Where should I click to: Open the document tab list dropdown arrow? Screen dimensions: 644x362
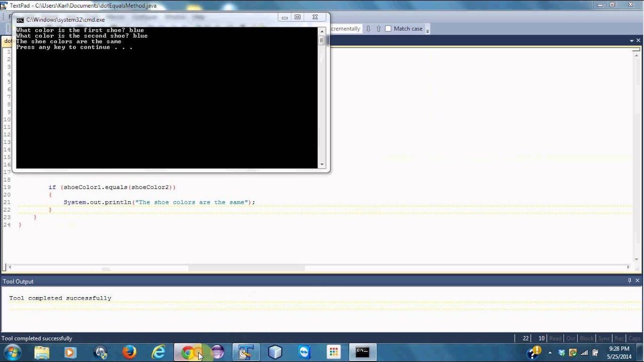(631, 41)
